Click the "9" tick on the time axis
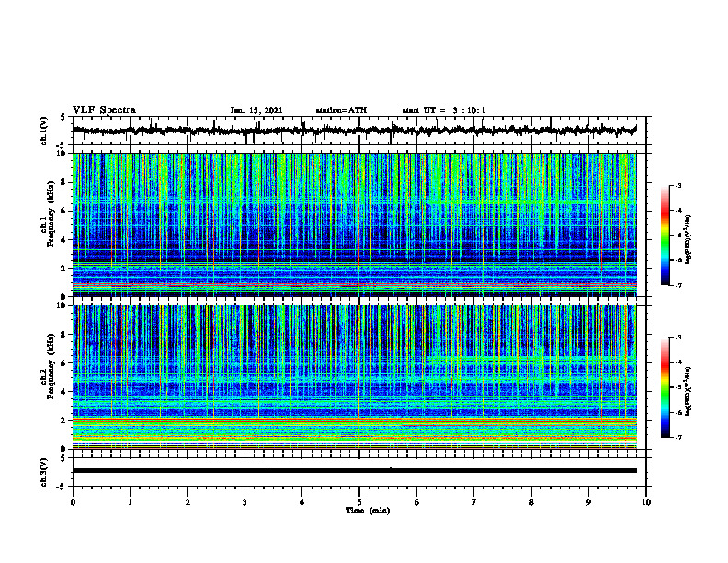 click(x=588, y=502)
